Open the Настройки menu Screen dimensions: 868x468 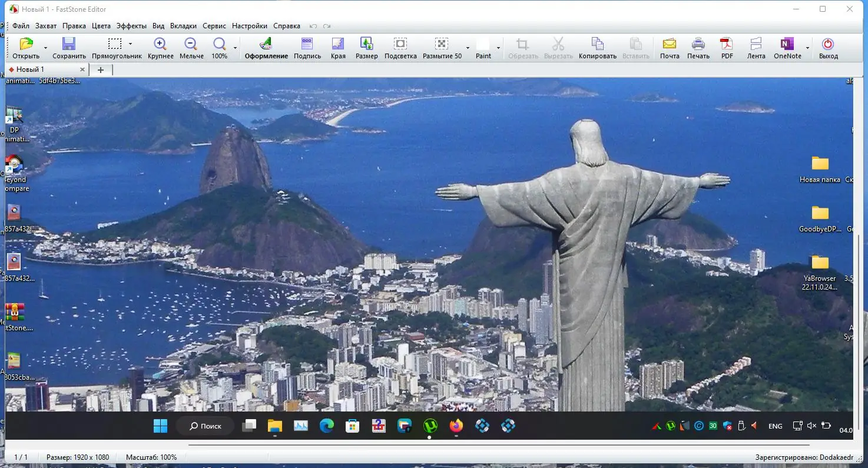250,26
